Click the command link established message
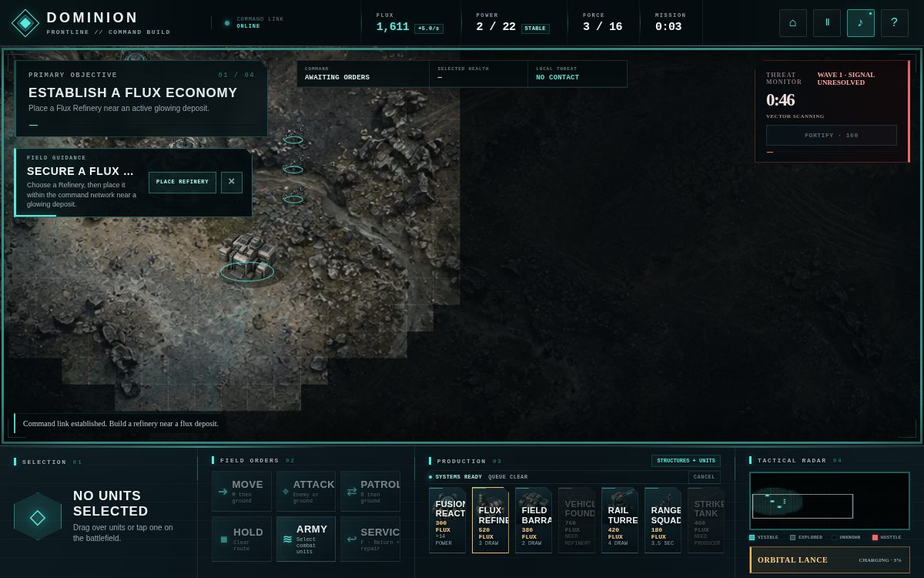 (x=121, y=423)
